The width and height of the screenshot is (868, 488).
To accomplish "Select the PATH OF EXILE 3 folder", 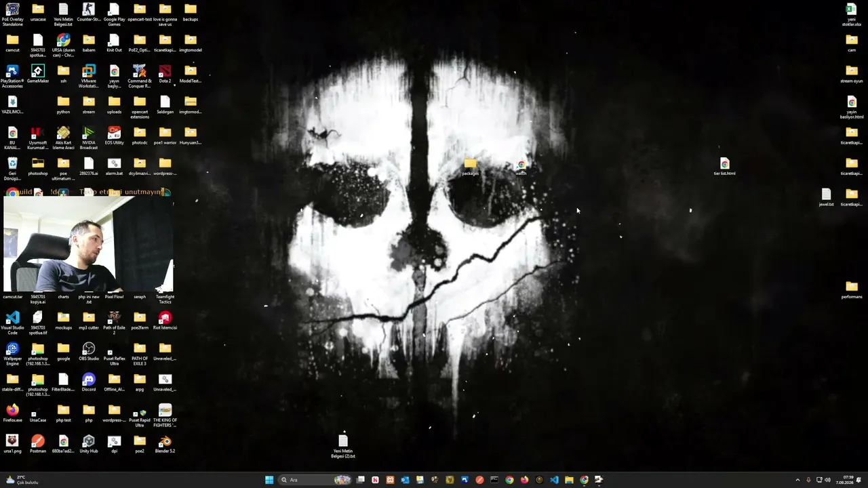I will click(x=140, y=354).
